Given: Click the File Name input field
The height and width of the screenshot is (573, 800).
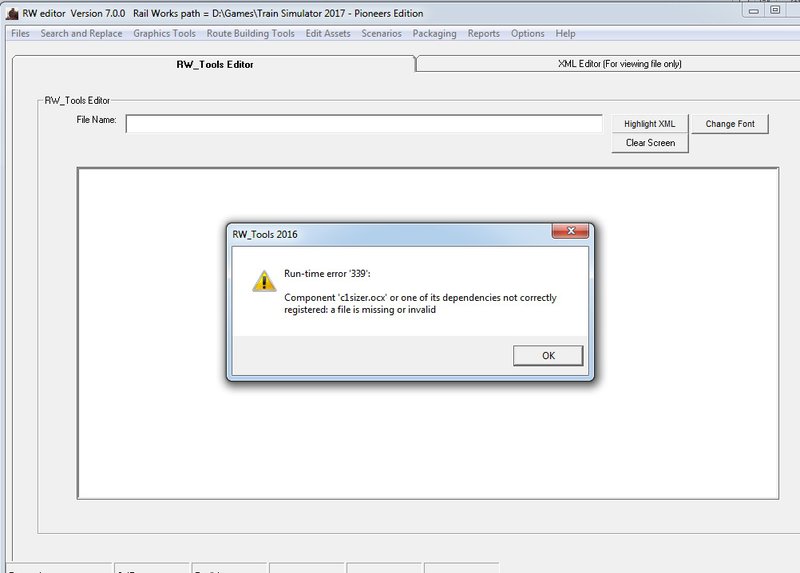Looking at the screenshot, I should (x=364, y=123).
